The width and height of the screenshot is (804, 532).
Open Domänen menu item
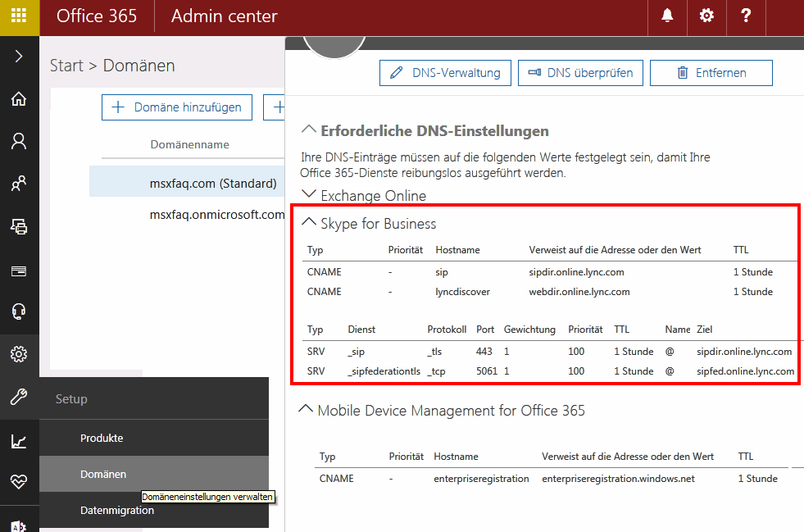pos(154,474)
